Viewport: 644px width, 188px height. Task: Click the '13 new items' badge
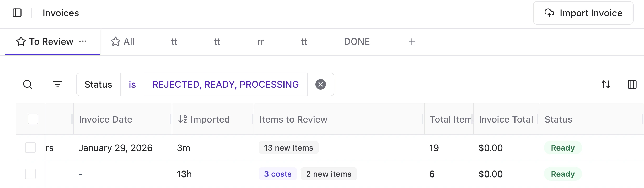(288, 148)
